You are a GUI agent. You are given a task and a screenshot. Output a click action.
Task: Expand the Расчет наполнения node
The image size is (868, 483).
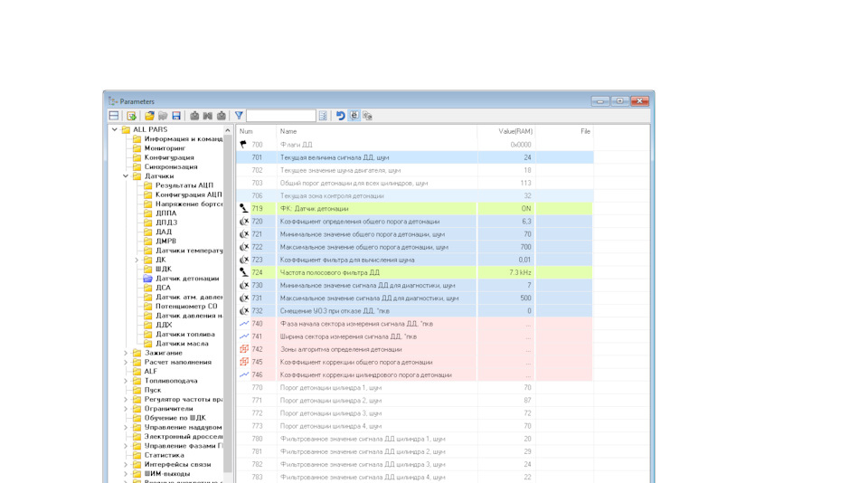coord(126,362)
